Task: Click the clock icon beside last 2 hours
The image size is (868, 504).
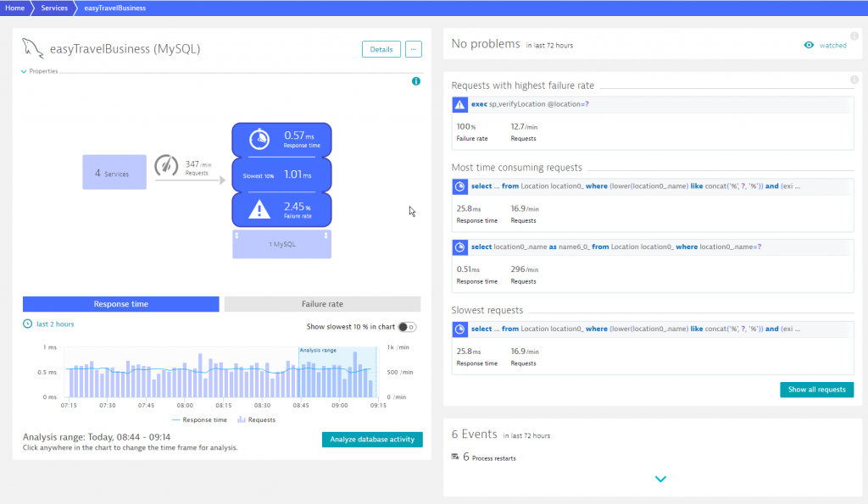Action: (x=27, y=324)
